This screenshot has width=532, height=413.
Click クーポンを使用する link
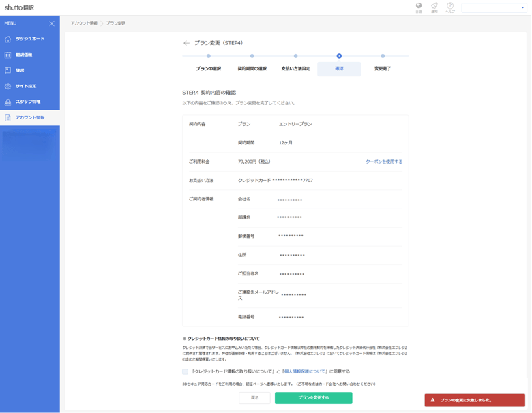point(384,162)
